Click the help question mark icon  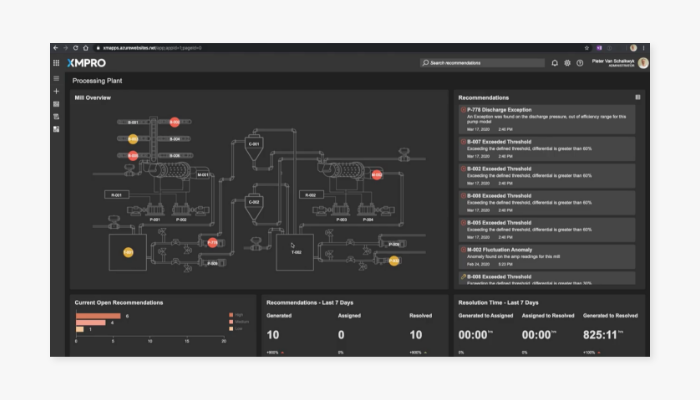coord(579,63)
